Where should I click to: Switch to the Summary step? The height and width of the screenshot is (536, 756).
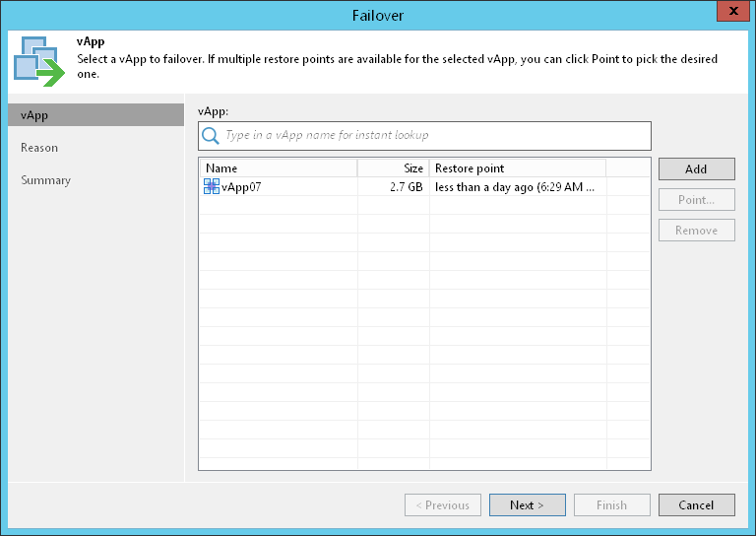pos(45,180)
